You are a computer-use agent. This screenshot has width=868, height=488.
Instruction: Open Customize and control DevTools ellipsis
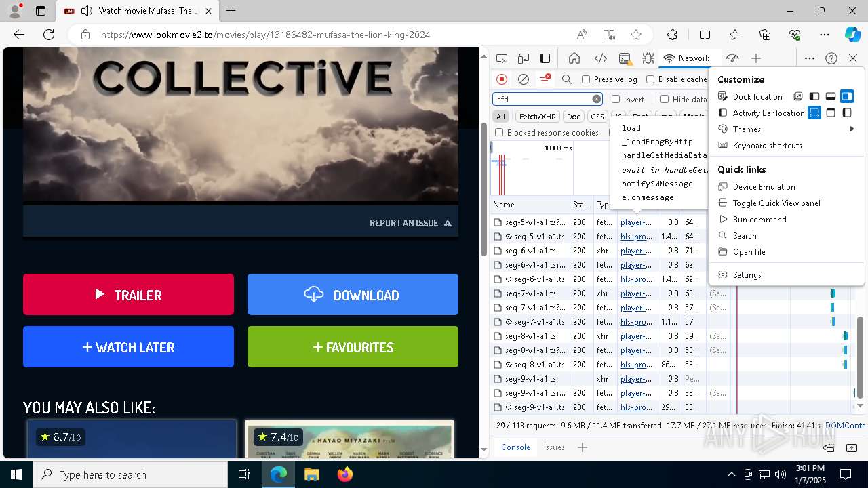click(x=810, y=58)
